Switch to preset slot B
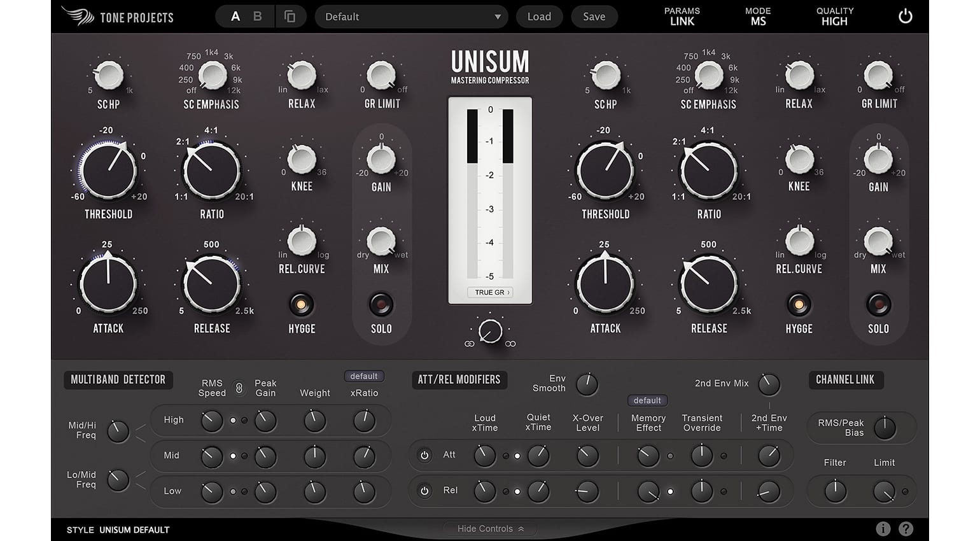Viewport: 980px width, 541px height. coord(257,17)
